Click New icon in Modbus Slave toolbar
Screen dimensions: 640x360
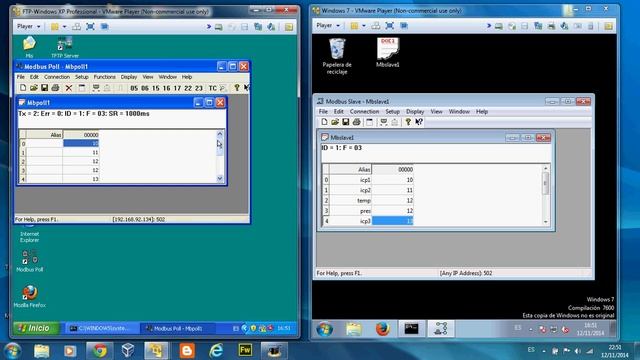324,122
